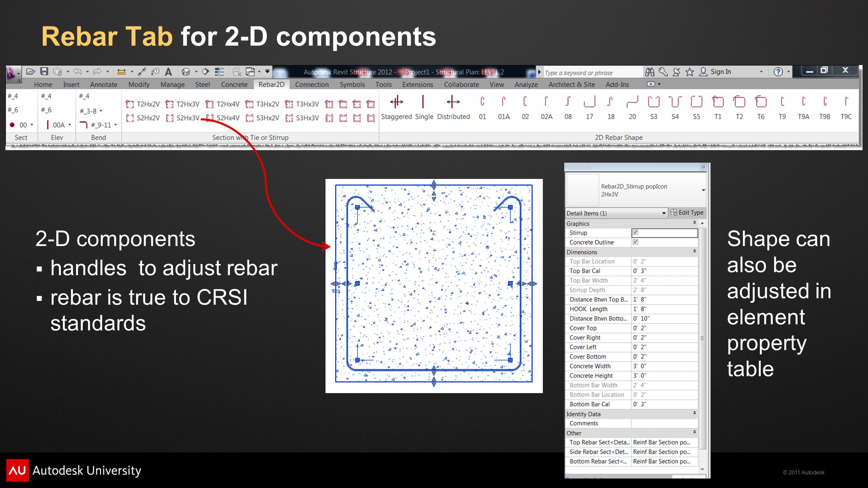This screenshot has height=488, width=868.
Task: Open the Rebar2D_Stirrup type selector dropdown
Action: pos(703,190)
